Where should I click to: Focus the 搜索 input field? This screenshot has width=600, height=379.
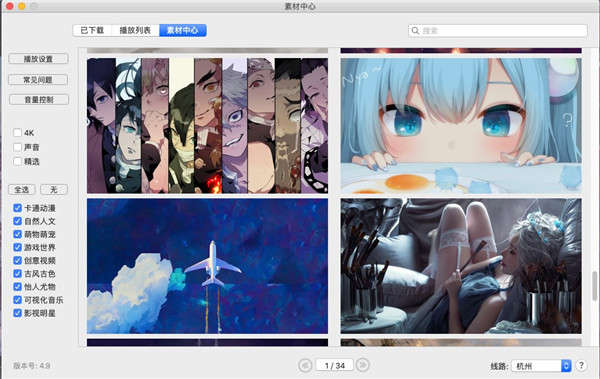click(498, 31)
